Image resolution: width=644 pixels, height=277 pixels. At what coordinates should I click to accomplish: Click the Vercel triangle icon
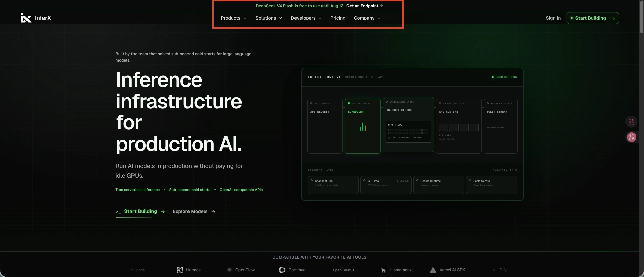[433, 270]
